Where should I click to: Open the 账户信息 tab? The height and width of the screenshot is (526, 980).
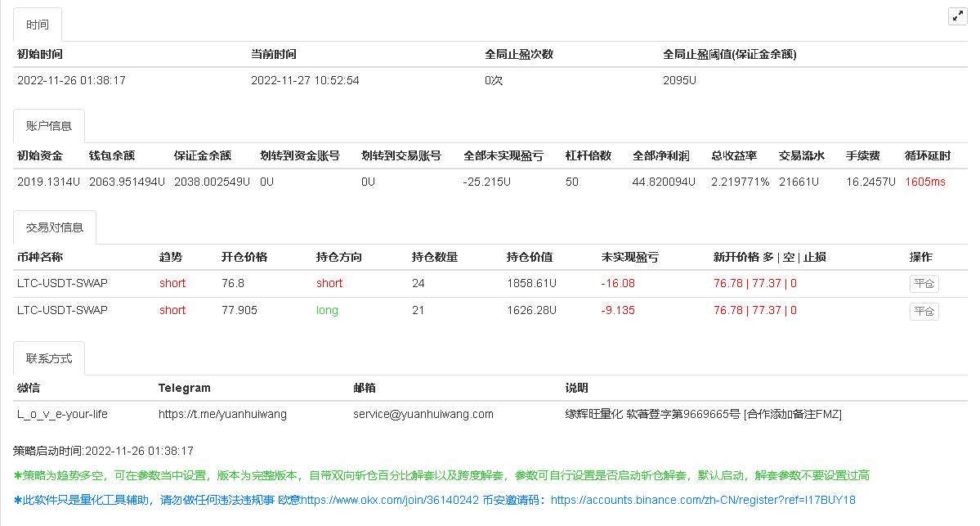pos(49,126)
